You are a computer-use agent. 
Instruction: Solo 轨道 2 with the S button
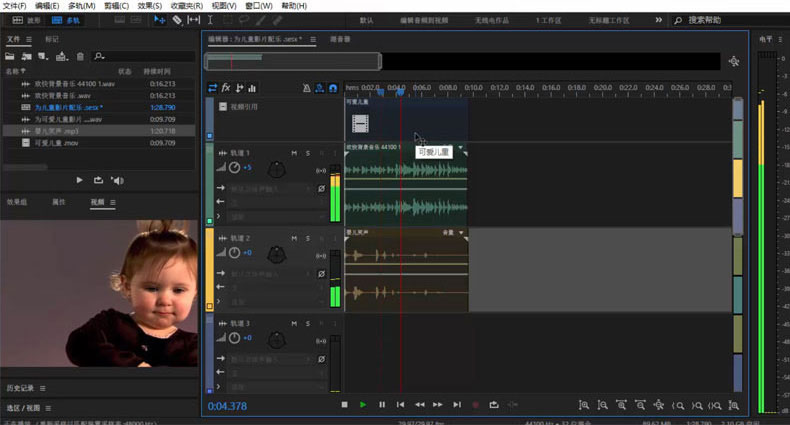308,238
